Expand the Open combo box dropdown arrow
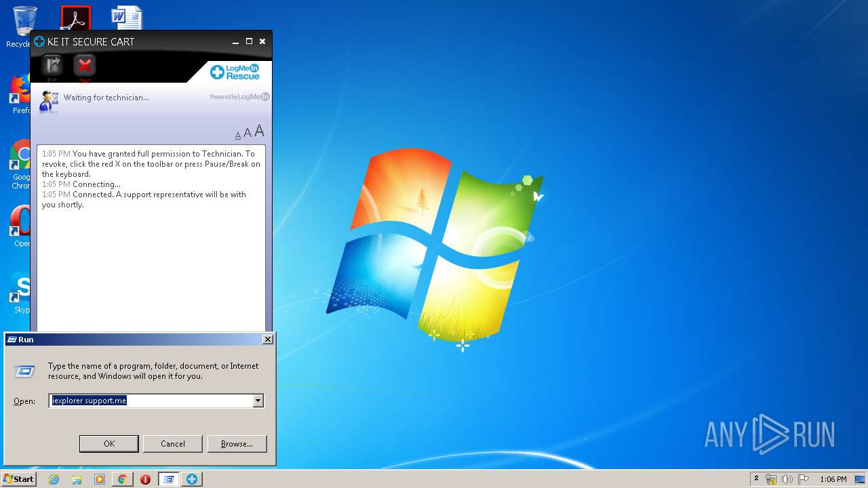The width and height of the screenshot is (868, 488). pyautogui.click(x=258, y=401)
